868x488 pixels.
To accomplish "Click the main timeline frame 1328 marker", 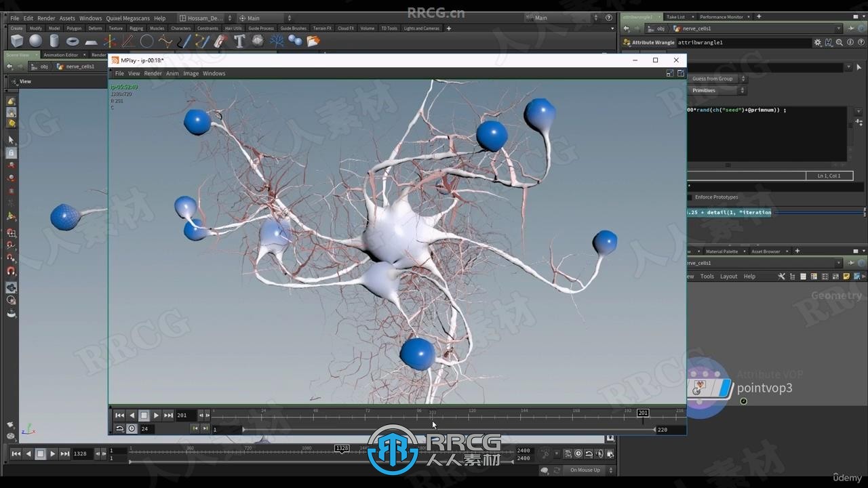I will (x=342, y=448).
